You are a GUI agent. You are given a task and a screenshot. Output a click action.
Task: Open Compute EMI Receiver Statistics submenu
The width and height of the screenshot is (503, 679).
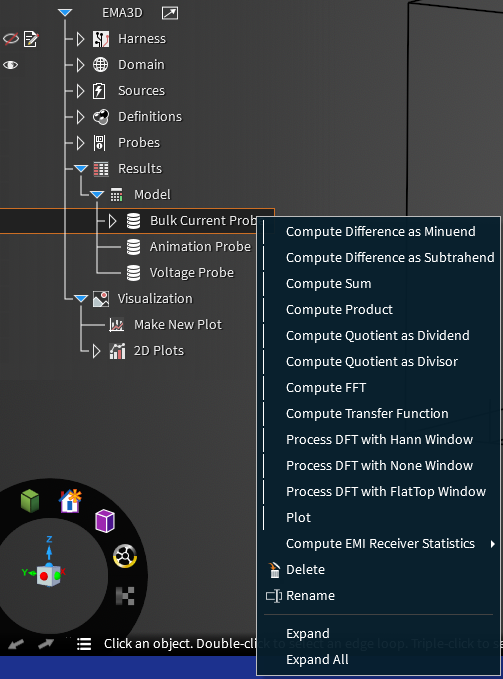pyautogui.click(x=380, y=543)
